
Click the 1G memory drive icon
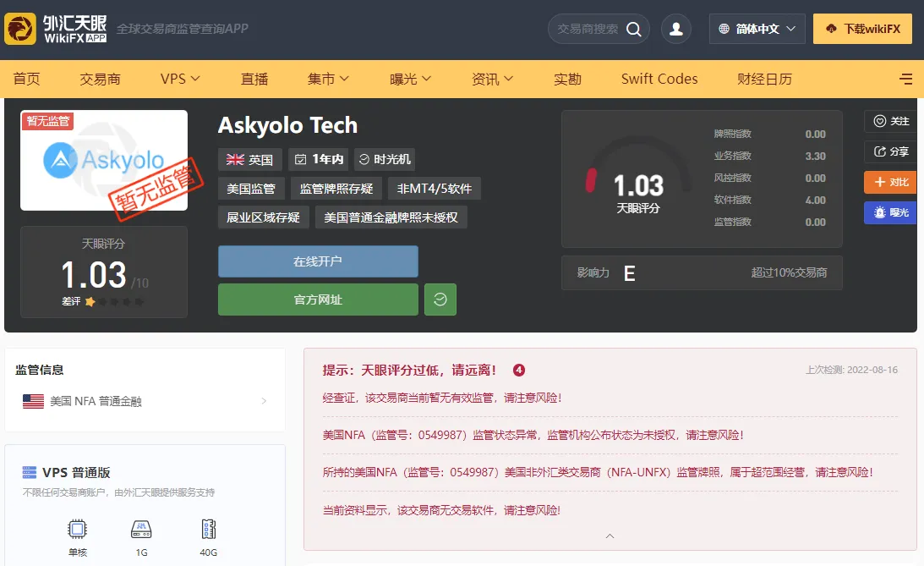(141, 529)
